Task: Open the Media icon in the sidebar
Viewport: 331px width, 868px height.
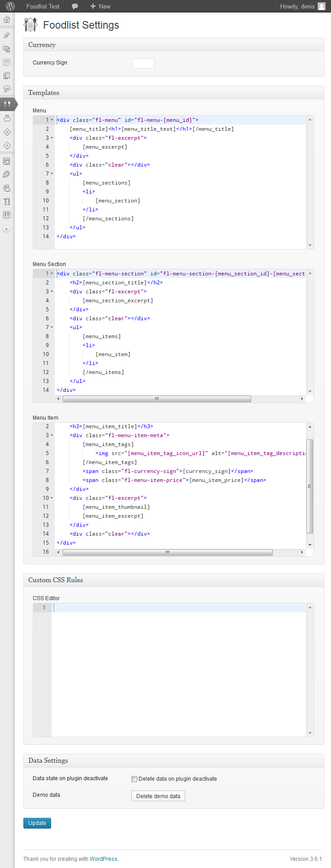Action: click(x=7, y=49)
